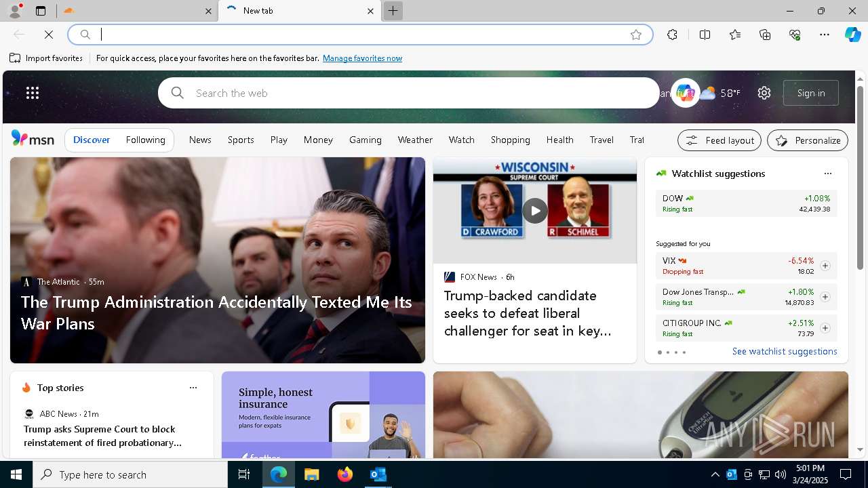
Task: Open page settings gear icon
Action: click(764, 93)
